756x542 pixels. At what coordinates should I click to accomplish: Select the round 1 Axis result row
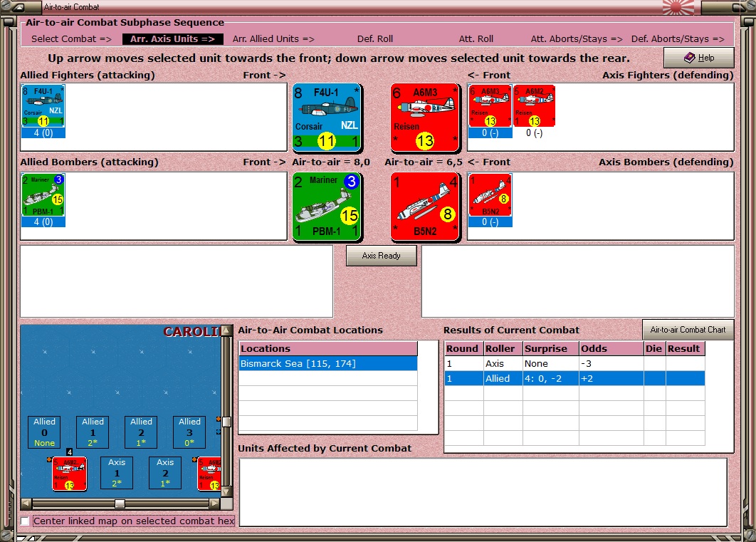click(x=574, y=363)
